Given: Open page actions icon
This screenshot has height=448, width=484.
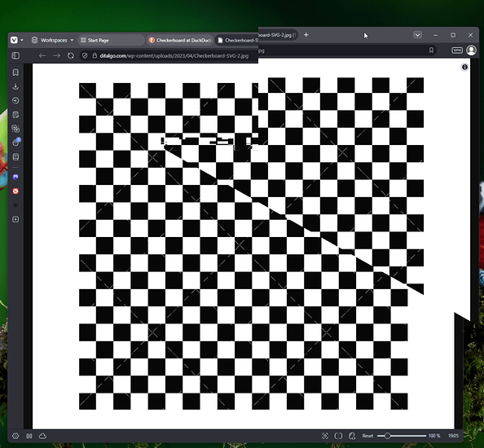Looking at the screenshot, I should [352, 436].
